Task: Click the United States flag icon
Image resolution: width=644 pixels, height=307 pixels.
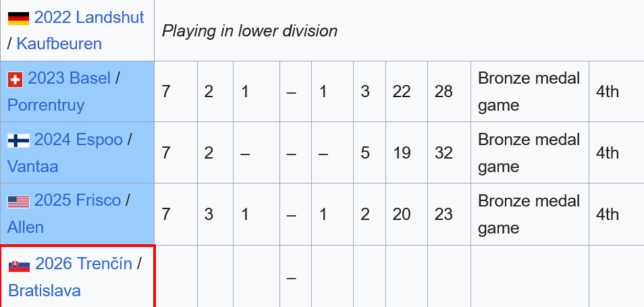Action: (18, 201)
